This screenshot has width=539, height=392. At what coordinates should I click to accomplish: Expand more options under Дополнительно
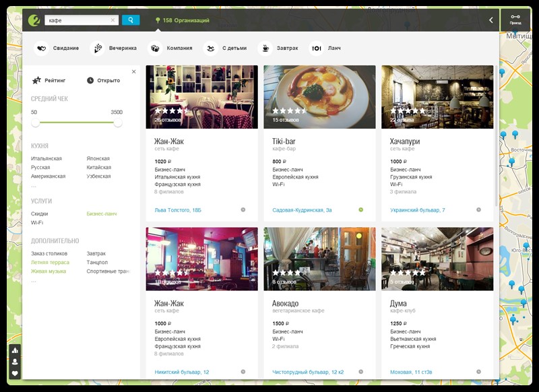click(34, 280)
